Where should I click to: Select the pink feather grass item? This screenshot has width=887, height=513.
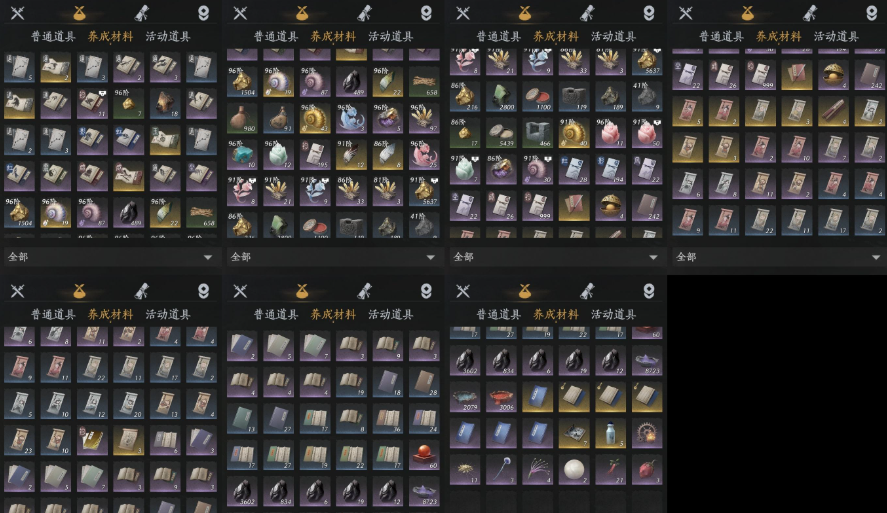click(x=537, y=469)
